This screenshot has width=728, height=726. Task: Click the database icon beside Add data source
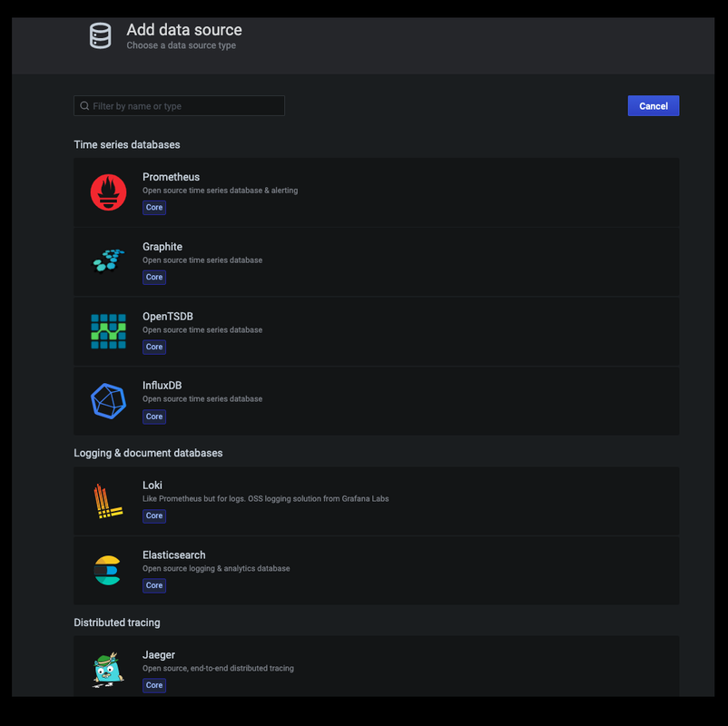pos(100,35)
